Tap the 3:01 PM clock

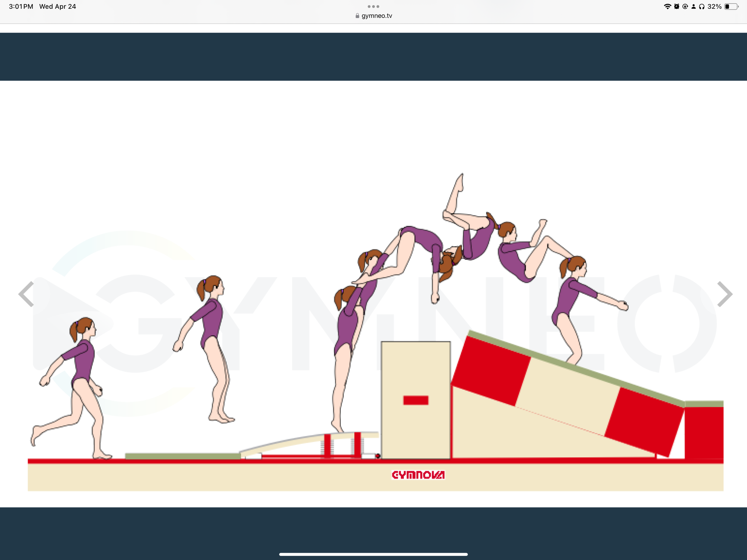pyautogui.click(x=21, y=6)
